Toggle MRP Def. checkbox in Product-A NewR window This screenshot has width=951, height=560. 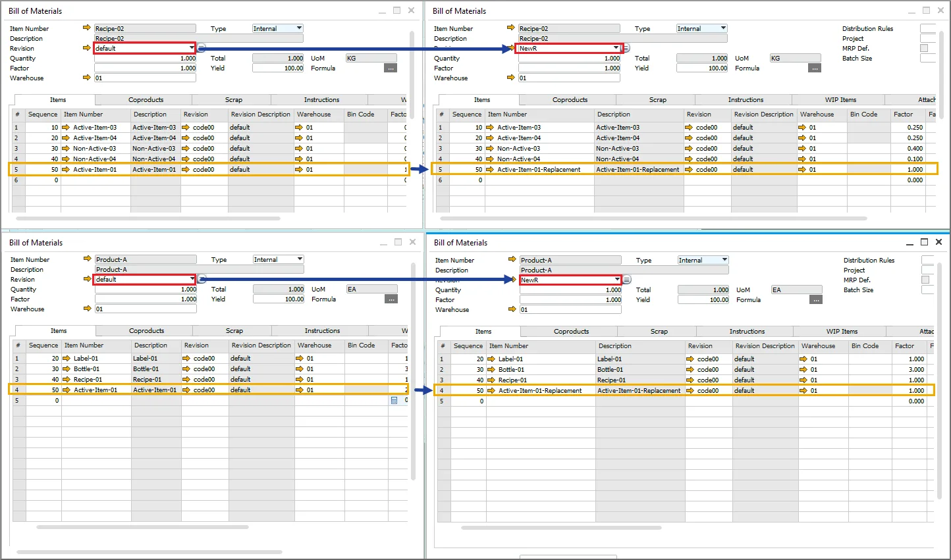coord(925,280)
